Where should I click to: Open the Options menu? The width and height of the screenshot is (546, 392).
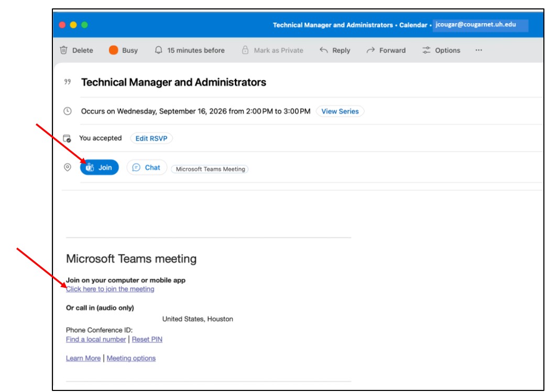pyautogui.click(x=441, y=50)
